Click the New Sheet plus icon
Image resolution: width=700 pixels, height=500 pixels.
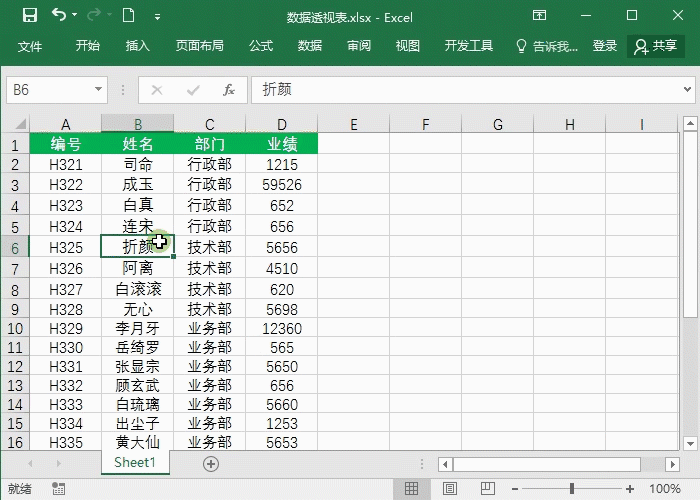click(x=211, y=464)
